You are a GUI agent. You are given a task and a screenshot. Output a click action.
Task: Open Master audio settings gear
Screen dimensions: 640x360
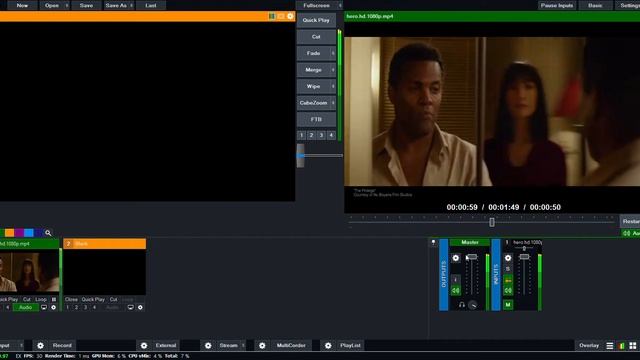pos(456,258)
